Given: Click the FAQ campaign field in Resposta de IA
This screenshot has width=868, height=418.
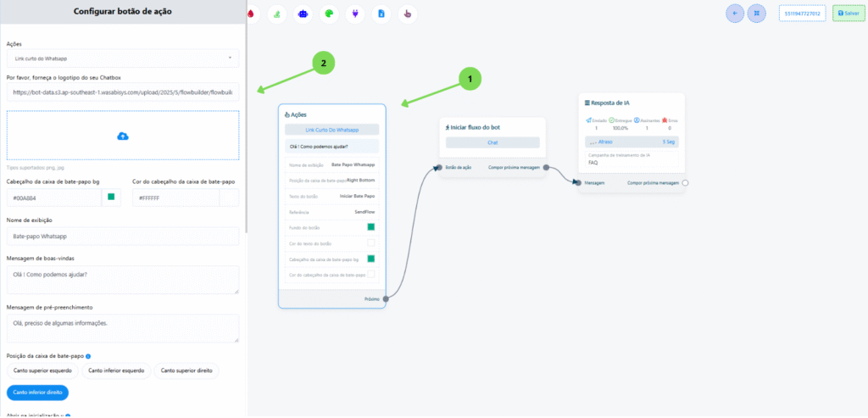Looking at the screenshot, I should (632, 160).
